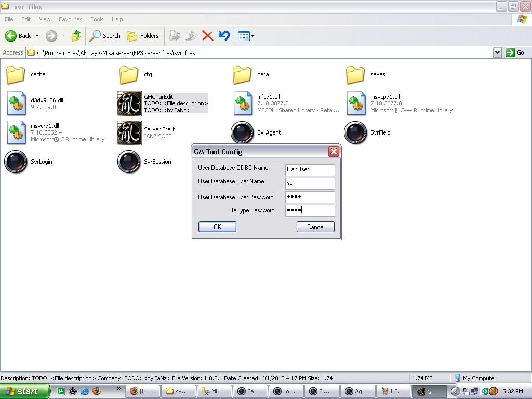Viewport: 532px width, 399px height.
Task: Focus the User Database ODBC Name field
Action: pos(310,169)
